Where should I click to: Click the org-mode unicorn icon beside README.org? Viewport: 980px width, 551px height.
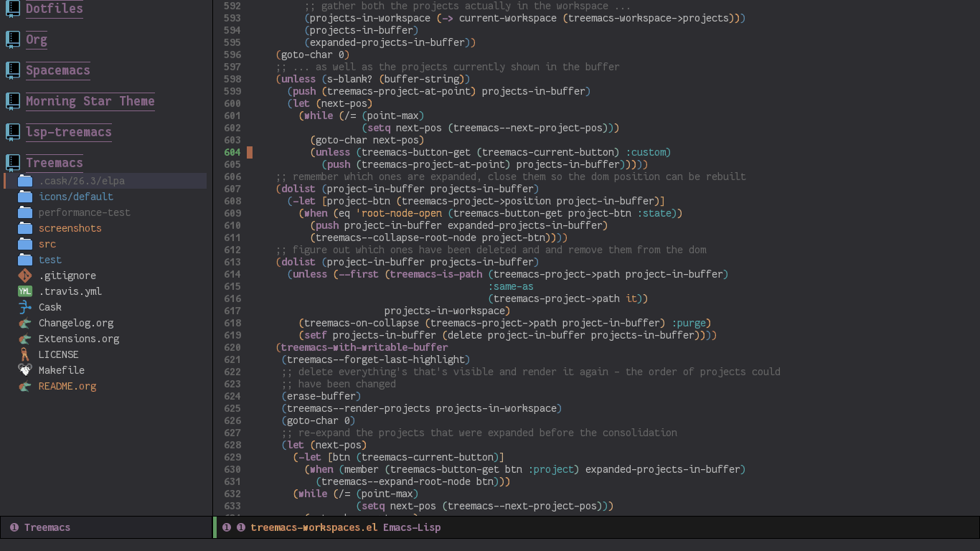pyautogui.click(x=24, y=386)
